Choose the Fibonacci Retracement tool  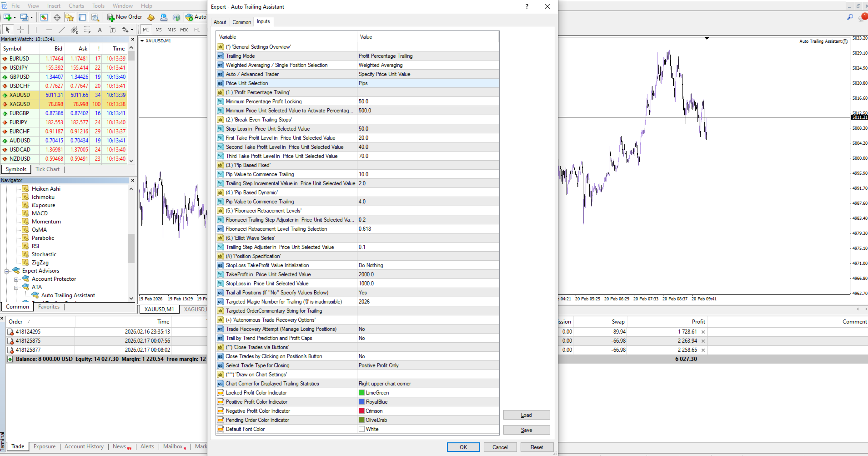coord(87,30)
